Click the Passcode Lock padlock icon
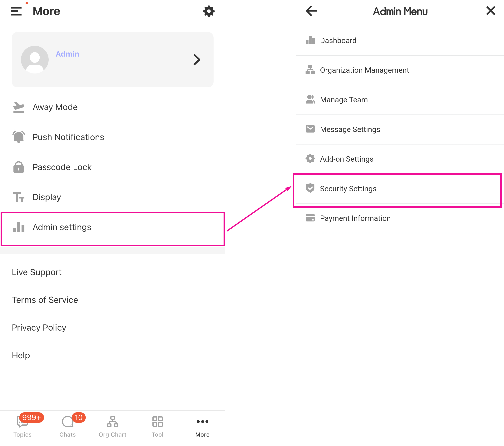This screenshot has height=446, width=504. point(18,167)
